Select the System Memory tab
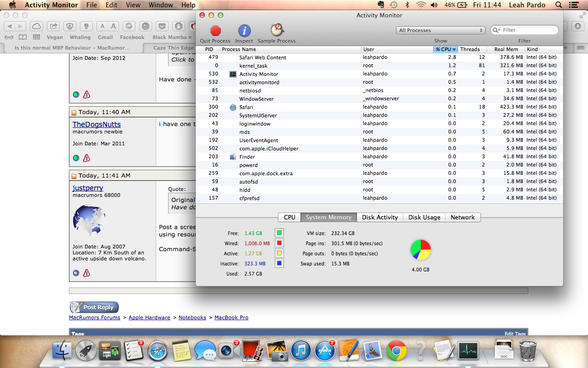Viewport: 588px width, 368px height. [328, 217]
